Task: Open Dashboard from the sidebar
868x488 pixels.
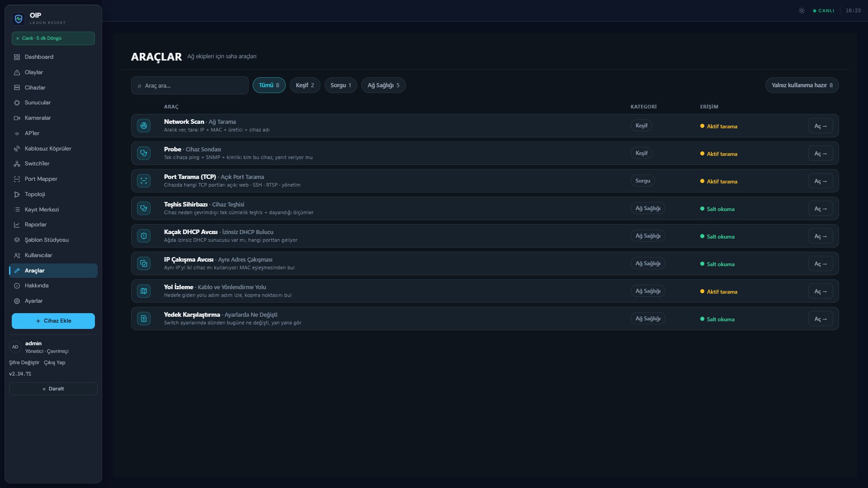Action: tap(53, 57)
